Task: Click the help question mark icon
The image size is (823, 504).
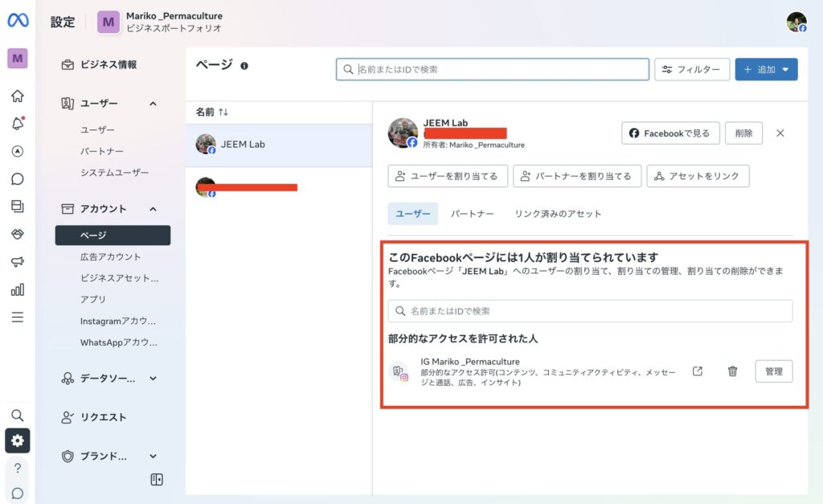Action: click(17, 468)
